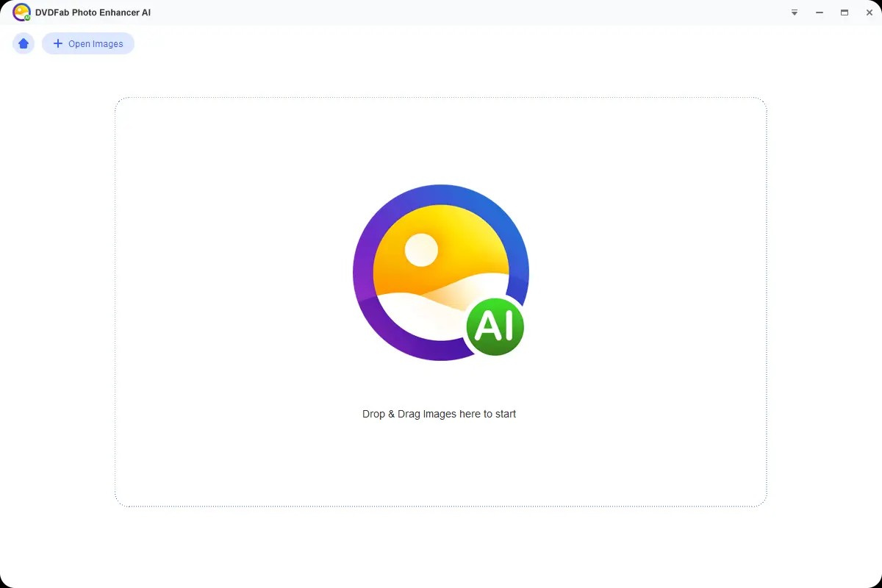The width and height of the screenshot is (882, 588).
Task: Click the green AI badge on the logo
Action: coord(495,326)
